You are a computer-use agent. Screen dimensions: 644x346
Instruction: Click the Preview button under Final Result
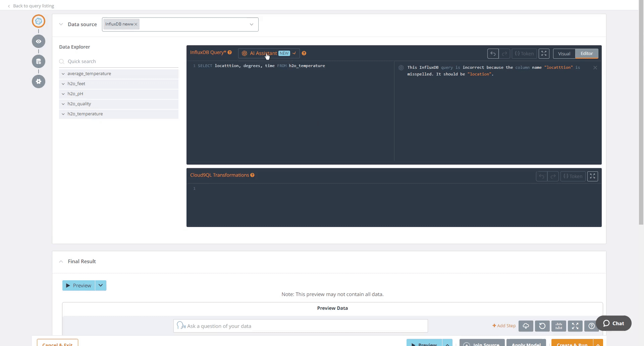pos(78,285)
